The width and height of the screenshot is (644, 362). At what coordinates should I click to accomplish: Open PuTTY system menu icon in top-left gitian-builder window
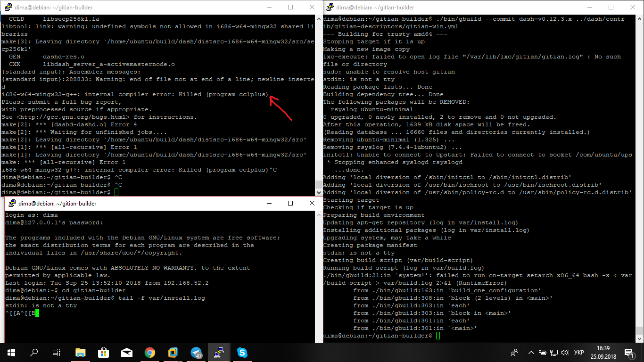(8, 7)
